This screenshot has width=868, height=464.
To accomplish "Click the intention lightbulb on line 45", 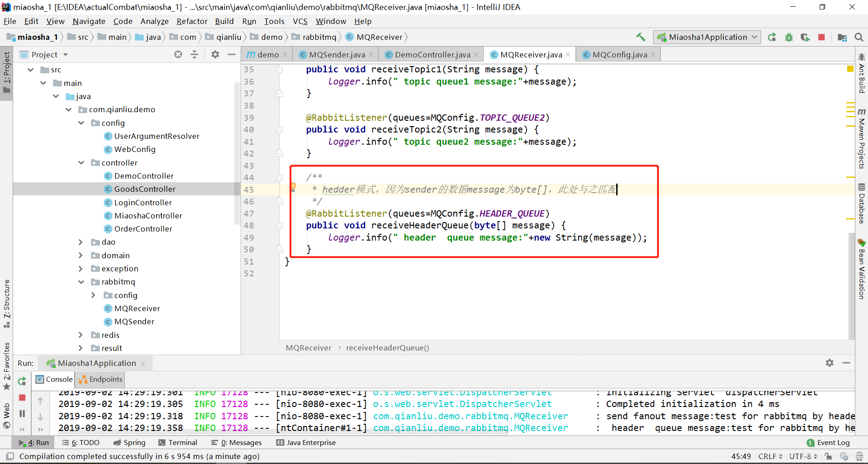I will [293, 187].
